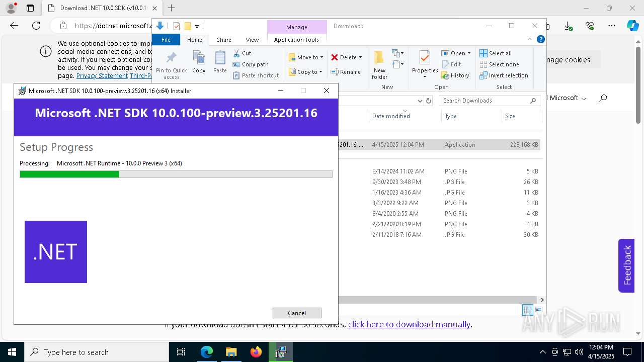Click the Manage contextual tab
Screen dimensions: 644x362
(x=297, y=27)
